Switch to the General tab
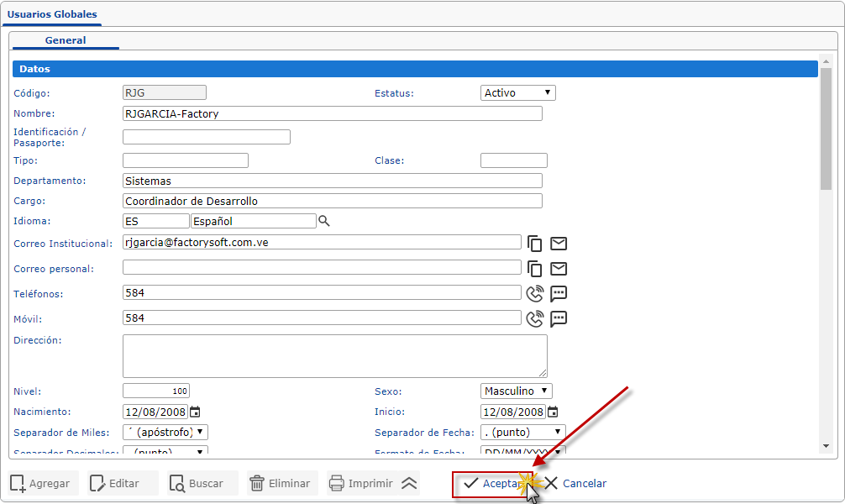Image resolution: width=845 pixels, height=504 pixels. pyautogui.click(x=66, y=40)
